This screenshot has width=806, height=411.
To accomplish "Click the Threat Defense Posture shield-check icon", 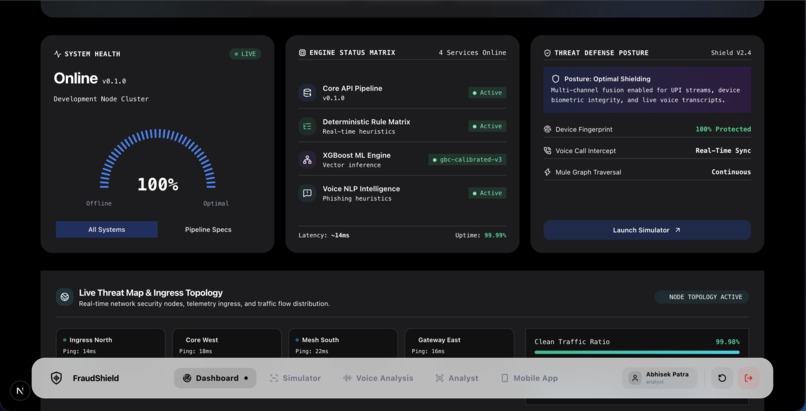I will [547, 53].
